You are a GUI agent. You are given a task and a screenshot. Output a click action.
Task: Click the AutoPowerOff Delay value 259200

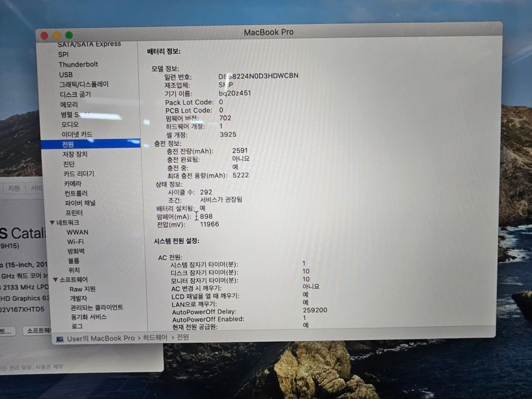coord(315,310)
